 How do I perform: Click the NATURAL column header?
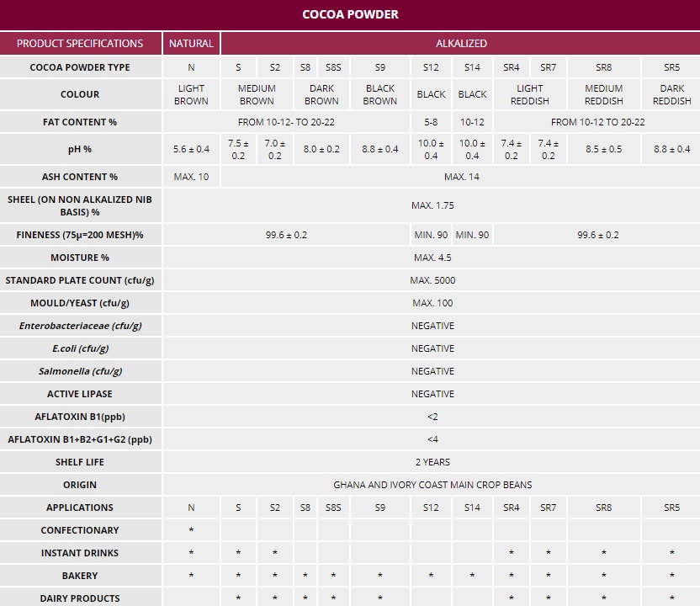pos(191,43)
